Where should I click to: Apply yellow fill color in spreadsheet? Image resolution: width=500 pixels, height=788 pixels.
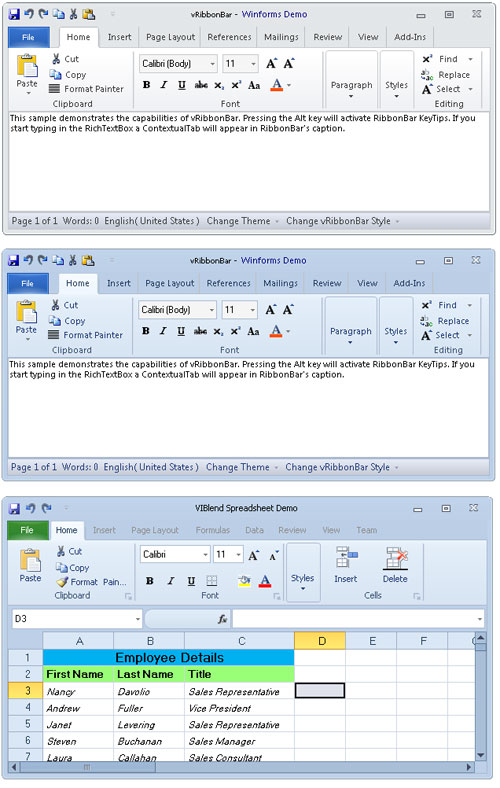[244, 581]
